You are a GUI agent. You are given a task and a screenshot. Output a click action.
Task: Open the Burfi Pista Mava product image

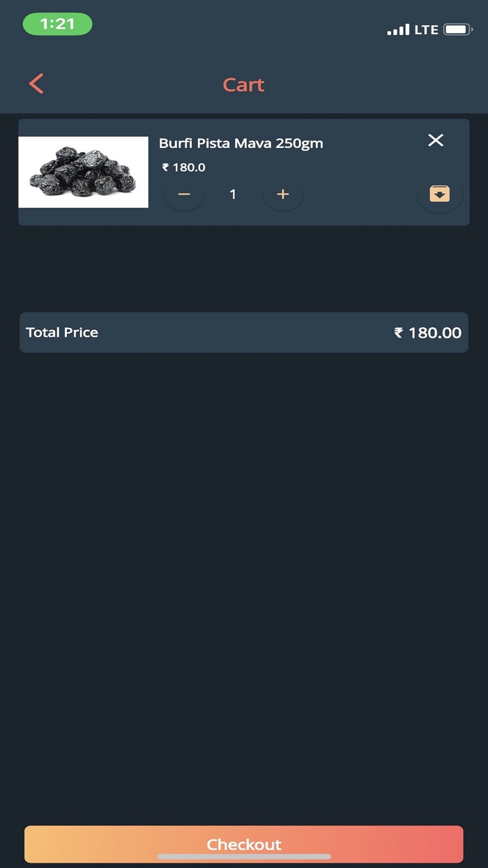tap(83, 172)
